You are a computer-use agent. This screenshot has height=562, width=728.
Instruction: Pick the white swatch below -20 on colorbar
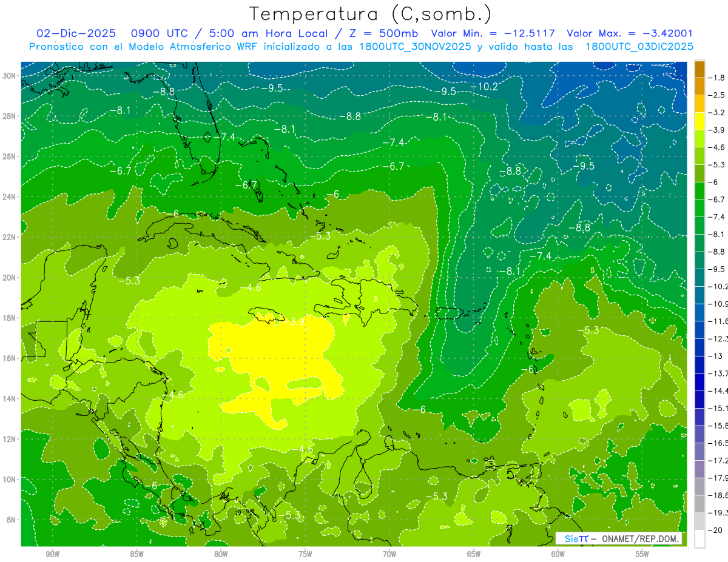(x=699, y=539)
